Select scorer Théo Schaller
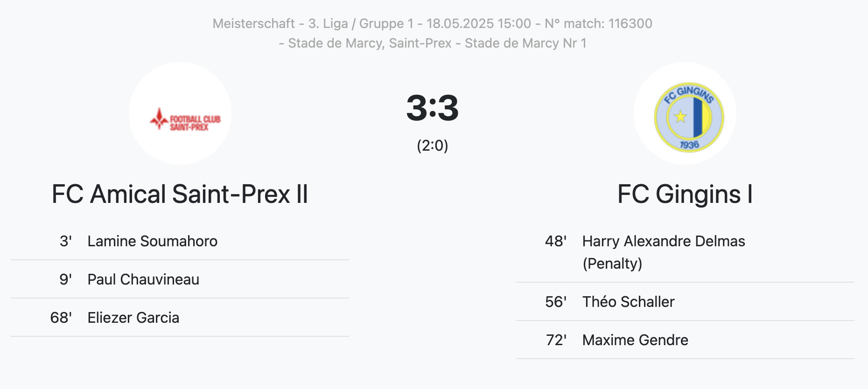Image resolution: width=868 pixels, height=389 pixels. coord(628,302)
